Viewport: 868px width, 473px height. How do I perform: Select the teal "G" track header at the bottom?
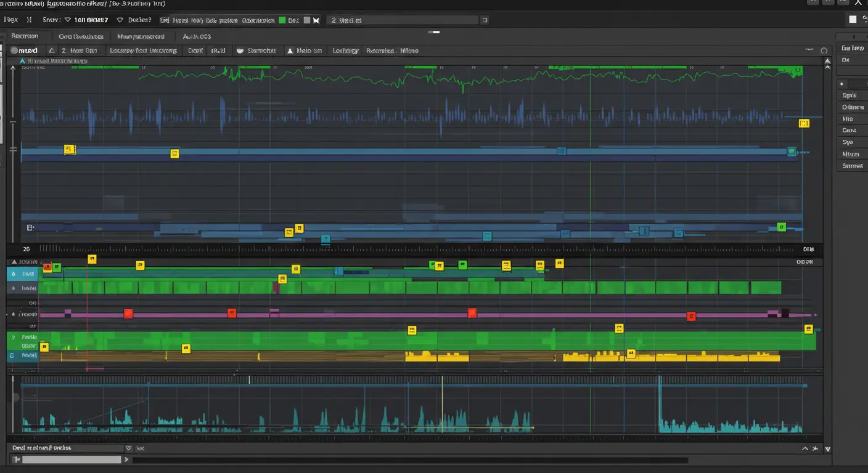click(23, 355)
